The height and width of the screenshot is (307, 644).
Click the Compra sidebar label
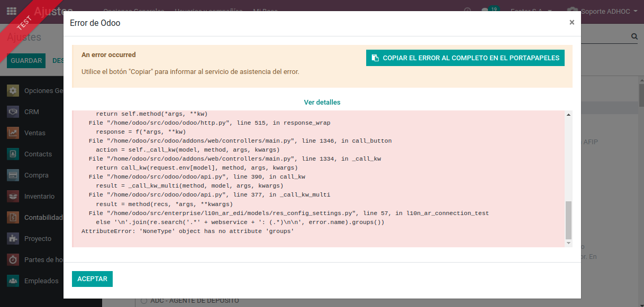pos(37,175)
